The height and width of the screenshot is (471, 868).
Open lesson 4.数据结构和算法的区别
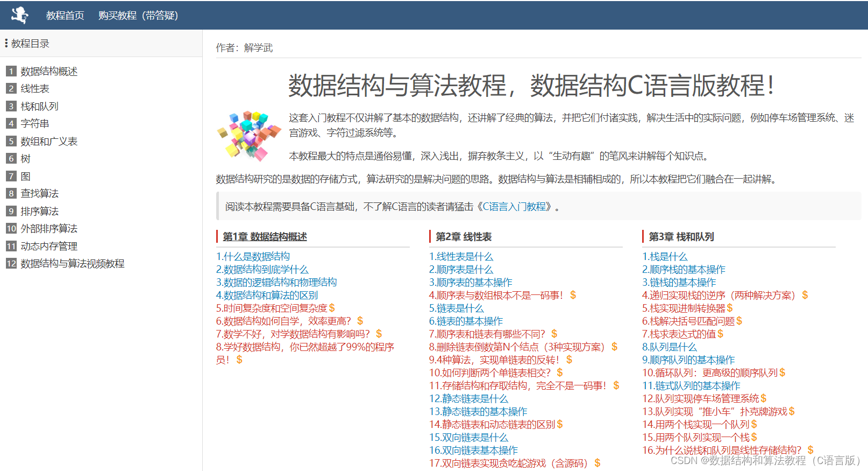point(267,296)
